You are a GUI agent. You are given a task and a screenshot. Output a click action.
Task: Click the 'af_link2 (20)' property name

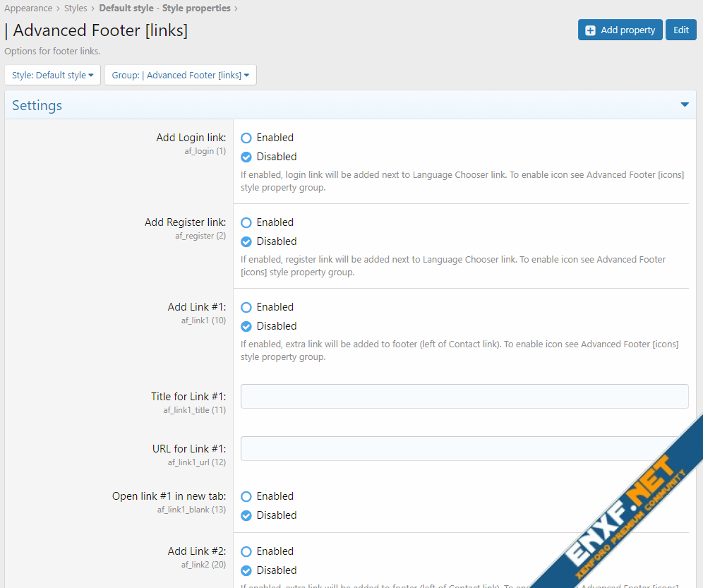click(203, 565)
